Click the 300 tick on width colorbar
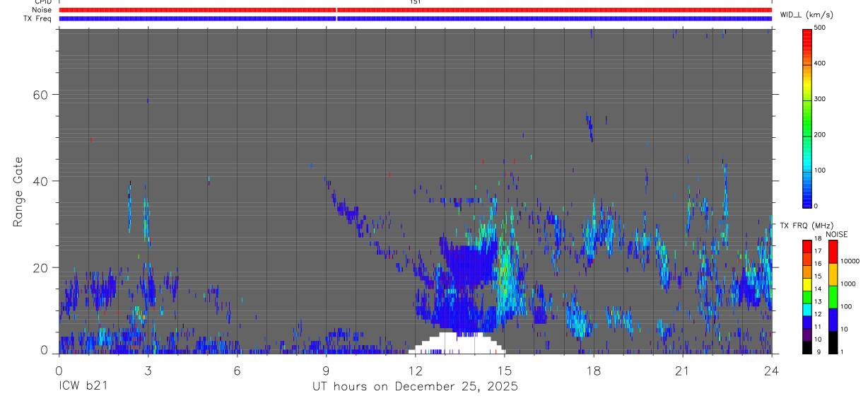Screen dimensions: 868x401 tap(820, 99)
